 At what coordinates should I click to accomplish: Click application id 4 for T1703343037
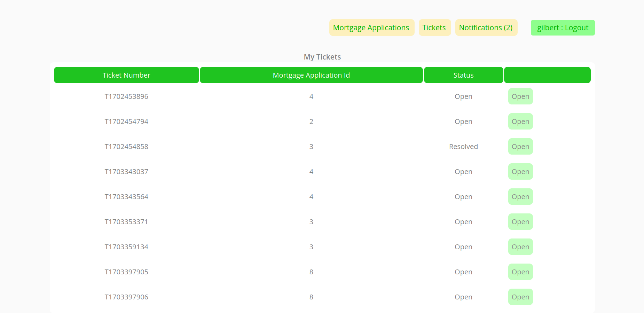coord(311,172)
